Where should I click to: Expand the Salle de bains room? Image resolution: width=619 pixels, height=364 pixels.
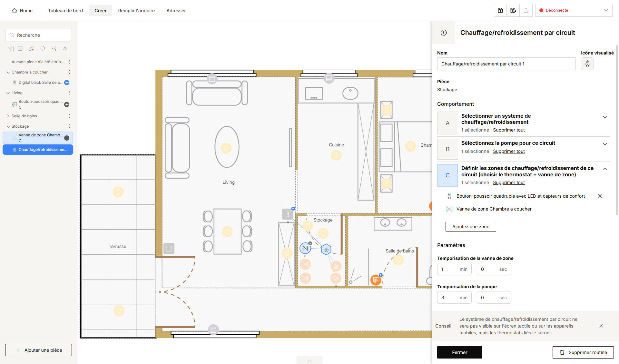(x=8, y=116)
